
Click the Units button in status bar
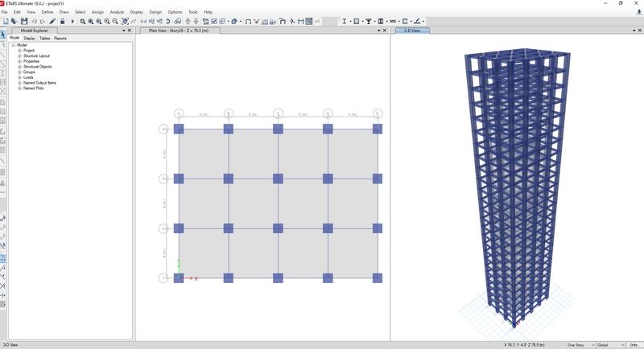[x=634, y=345]
